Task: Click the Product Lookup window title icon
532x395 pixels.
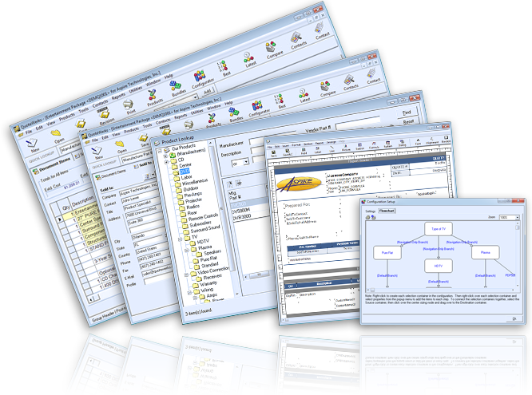Action: [157, 142]
